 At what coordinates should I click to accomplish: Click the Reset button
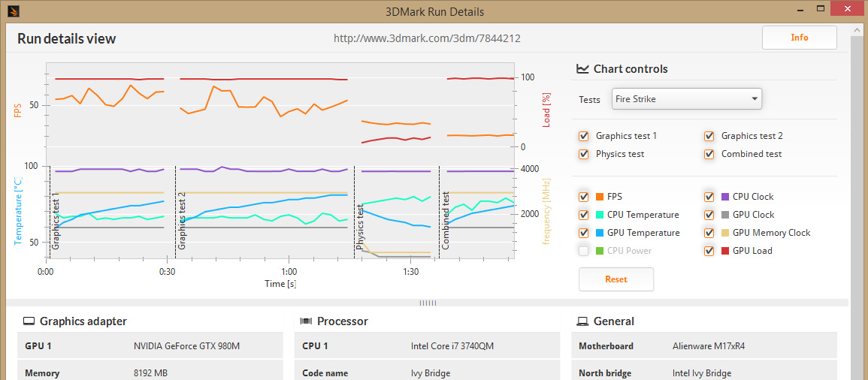click(x=616, y=279)
